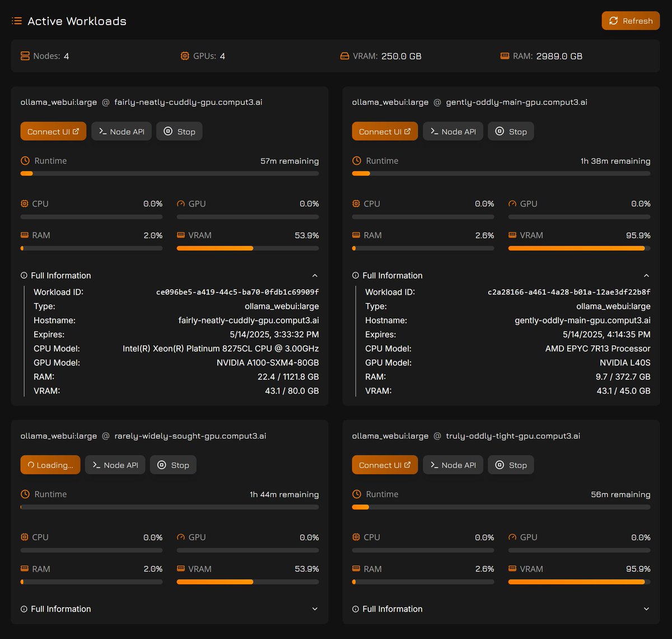Click the CPU chip icon on truly-oddly-tight card
This screenshot has height=639, width=672.
pyautogui.click(x=357, y=537)
